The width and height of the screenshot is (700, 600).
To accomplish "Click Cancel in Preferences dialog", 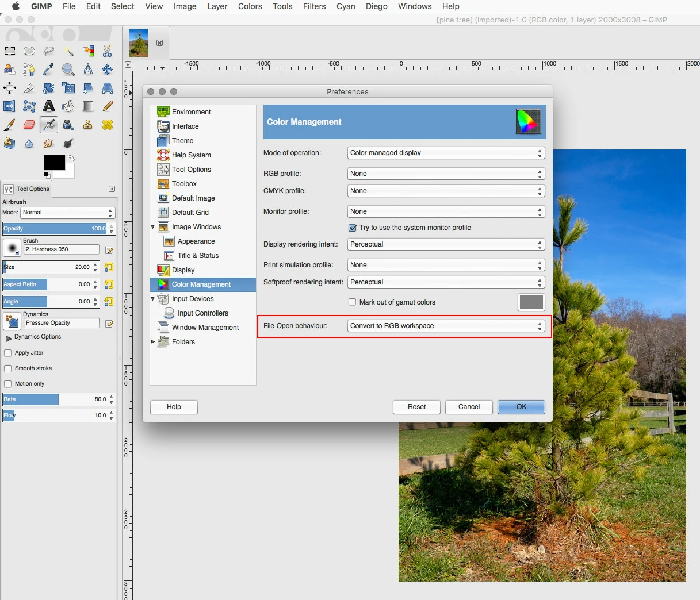I will coord(469,407).
